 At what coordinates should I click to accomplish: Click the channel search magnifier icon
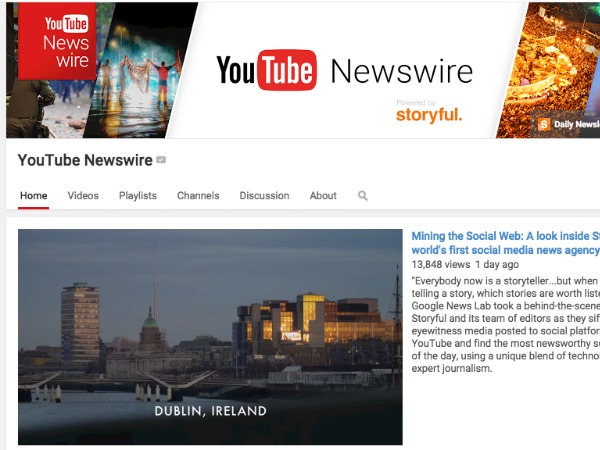(x=363, y=196)
